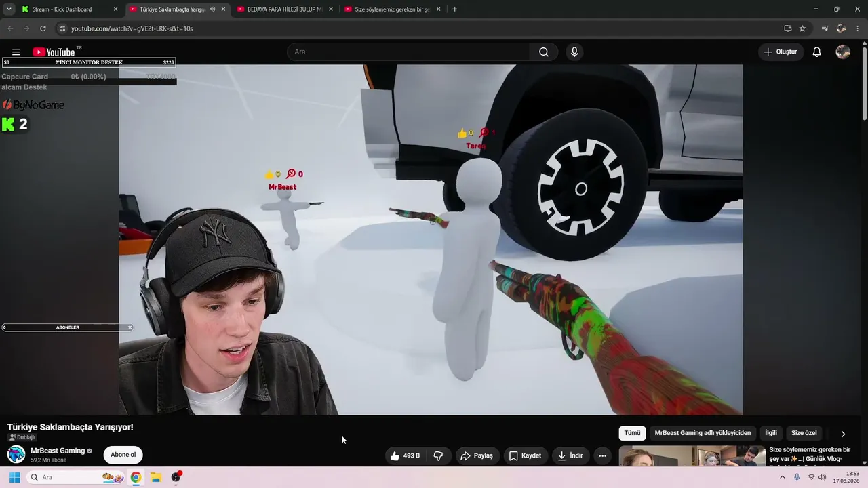
Task: Open a new browser tab
Action: click(454, 9)
